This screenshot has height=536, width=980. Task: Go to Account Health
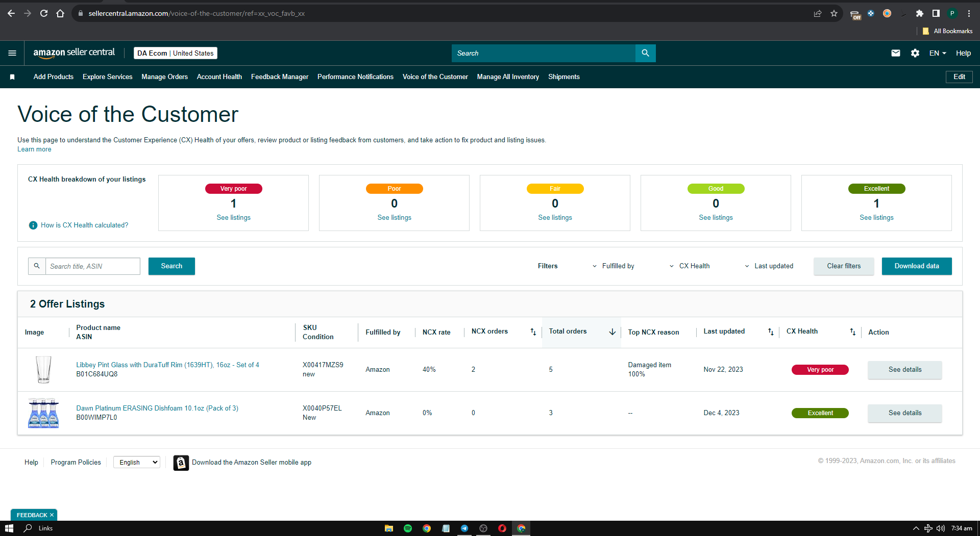pyautogui.click(x=219, y=77)
